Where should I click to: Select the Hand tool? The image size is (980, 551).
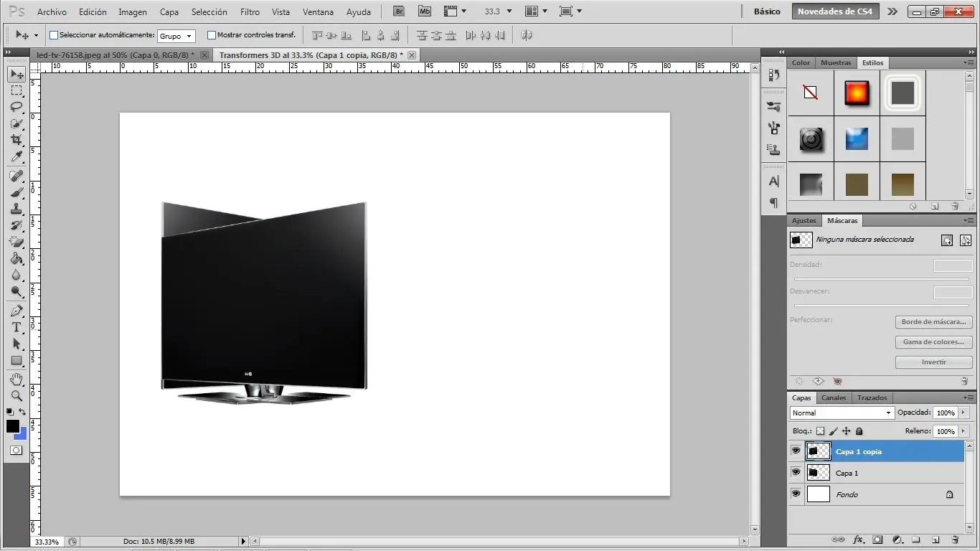point(17,379)
